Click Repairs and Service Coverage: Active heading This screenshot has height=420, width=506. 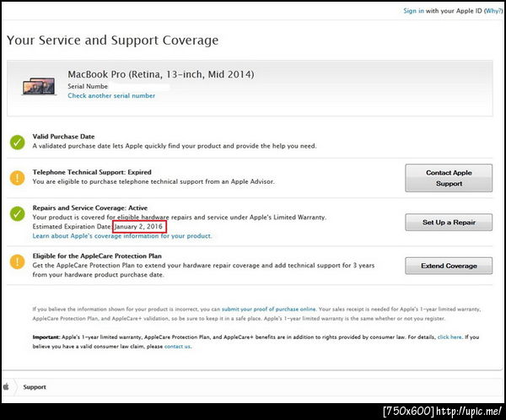point(90,208)
